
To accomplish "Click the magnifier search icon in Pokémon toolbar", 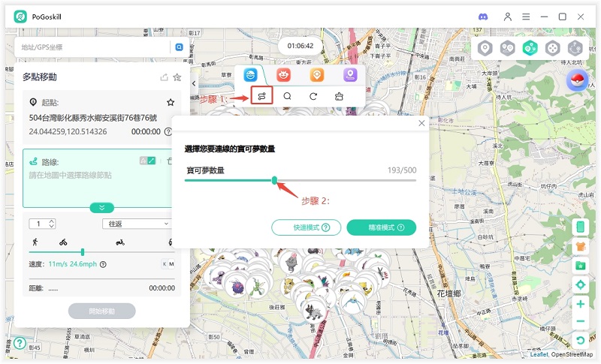I will point(287,96).
